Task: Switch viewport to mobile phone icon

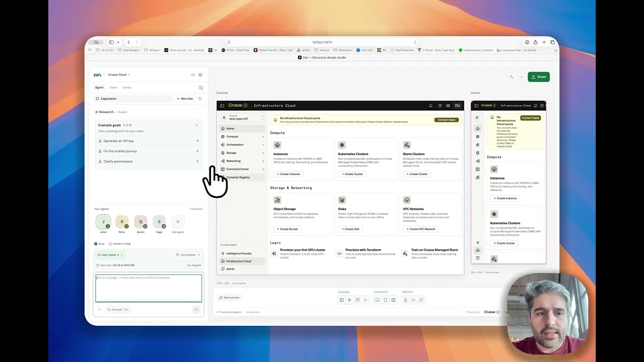Action: point(385,300)
